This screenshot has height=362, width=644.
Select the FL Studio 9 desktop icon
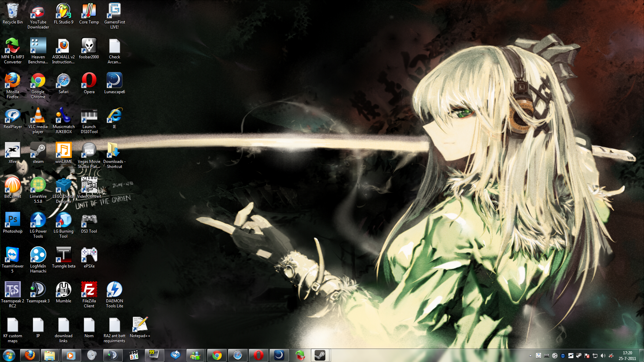click(x=64, y=14)
